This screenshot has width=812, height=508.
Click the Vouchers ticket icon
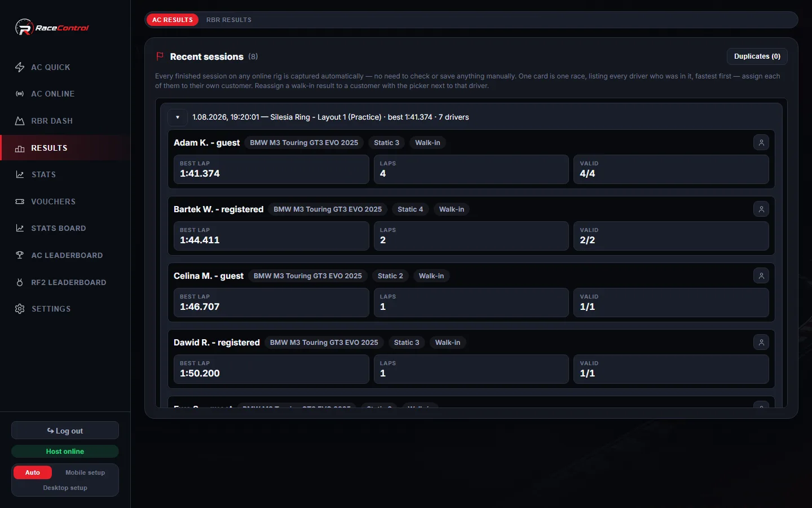[20, 202]
